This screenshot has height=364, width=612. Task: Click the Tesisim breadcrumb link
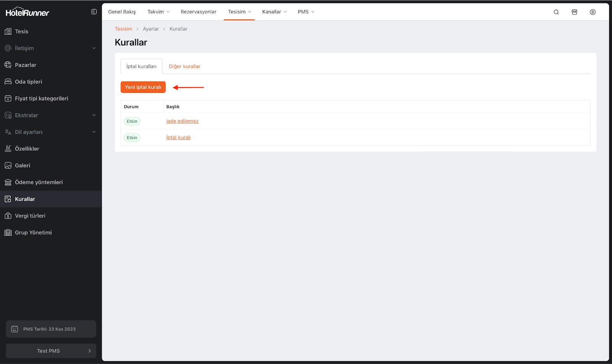tap(123, 29)
